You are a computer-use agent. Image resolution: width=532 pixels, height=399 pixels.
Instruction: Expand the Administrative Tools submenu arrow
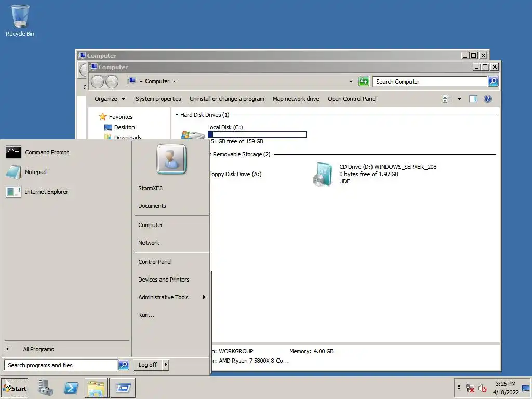204,297
